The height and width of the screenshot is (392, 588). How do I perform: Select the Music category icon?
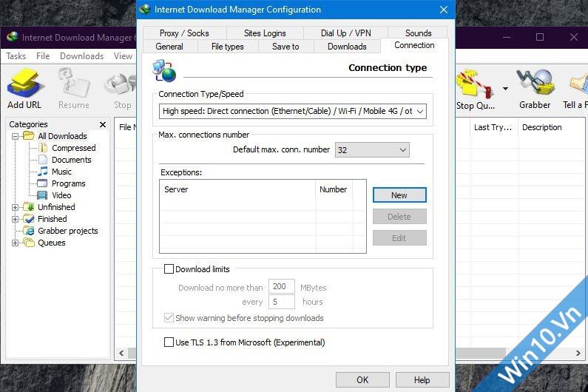43,172
